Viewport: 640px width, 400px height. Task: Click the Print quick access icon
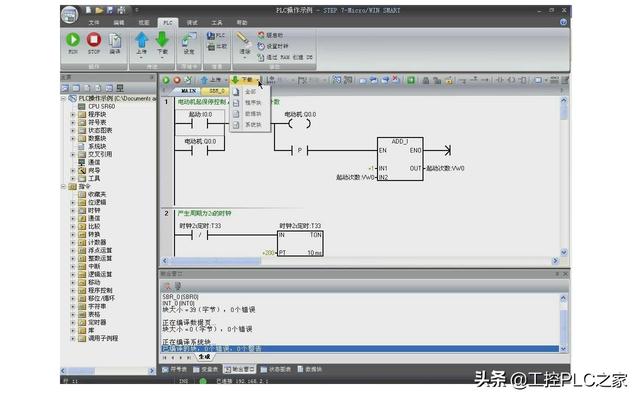[121, 10]
